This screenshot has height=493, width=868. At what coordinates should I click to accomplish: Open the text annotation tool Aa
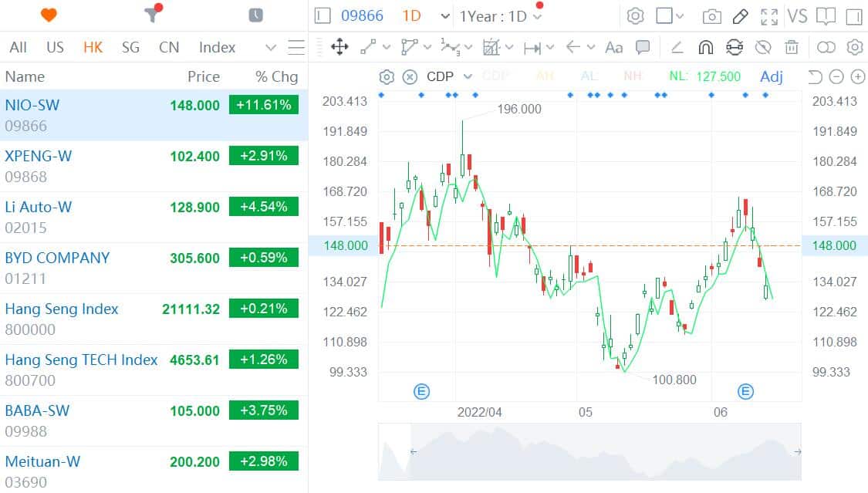click(x=613, y=47)
